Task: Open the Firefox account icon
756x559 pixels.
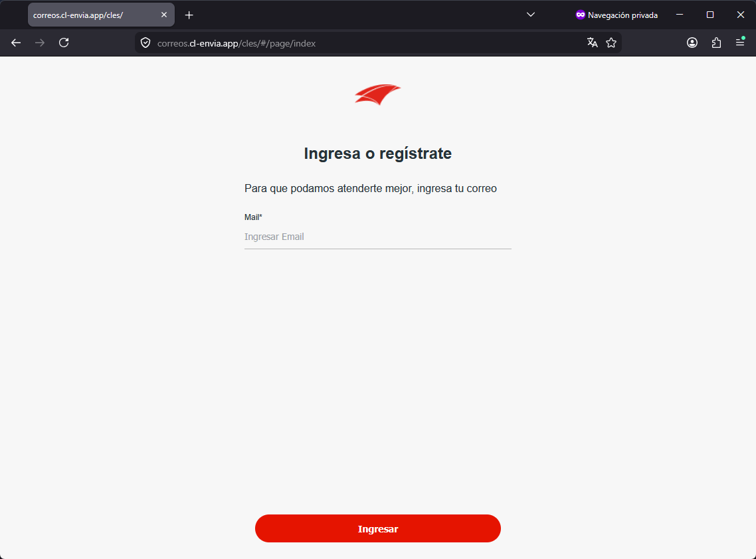Action: click(692, 43)
